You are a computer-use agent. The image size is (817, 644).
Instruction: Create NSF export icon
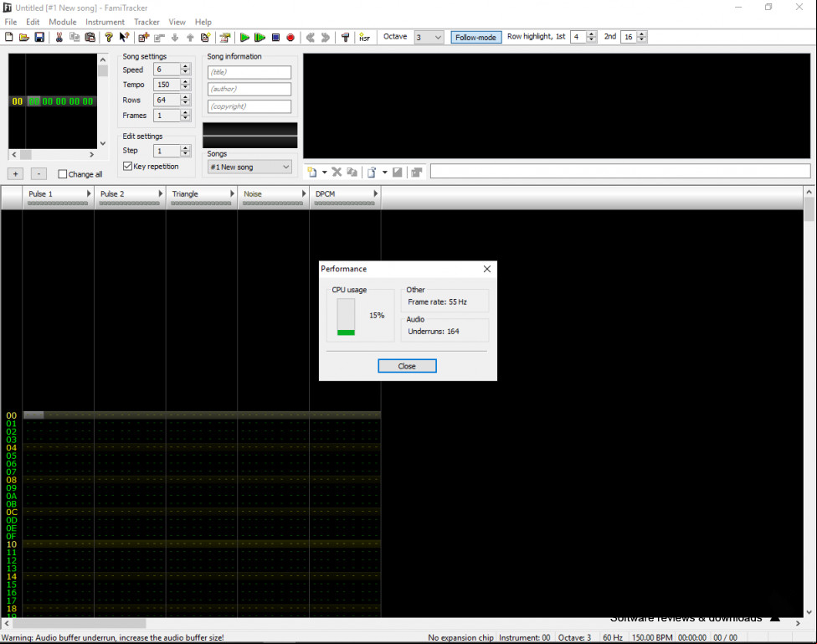pyautogui.click(x=364, y=37)
